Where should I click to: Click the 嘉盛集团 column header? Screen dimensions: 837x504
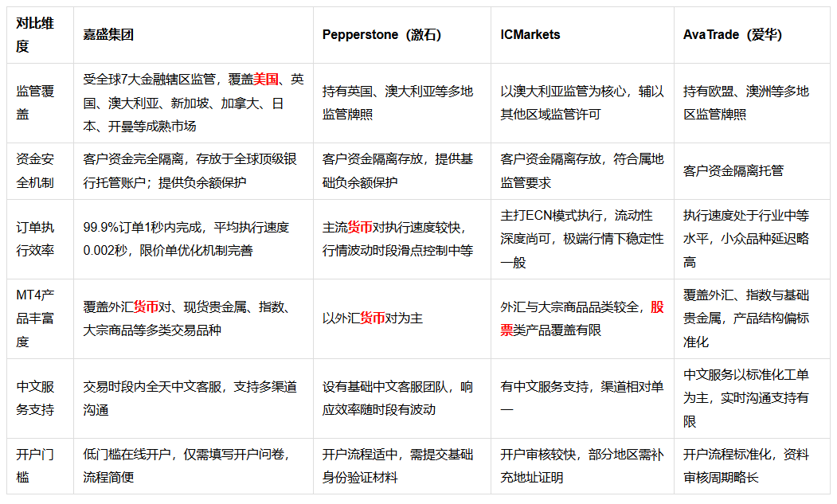point(194,35)
